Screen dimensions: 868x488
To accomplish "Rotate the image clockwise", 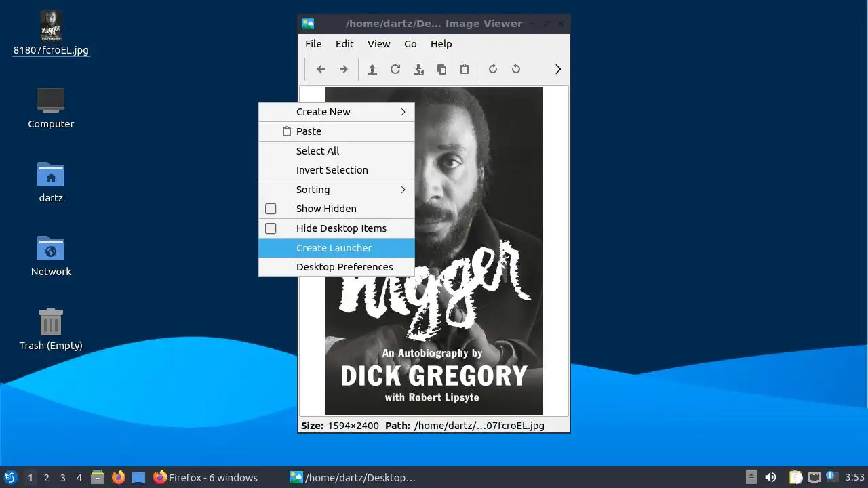I will click(493, 69).
